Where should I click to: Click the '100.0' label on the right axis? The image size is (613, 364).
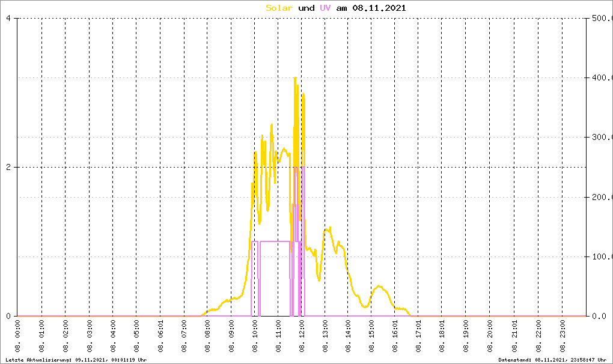click(601, 256)
